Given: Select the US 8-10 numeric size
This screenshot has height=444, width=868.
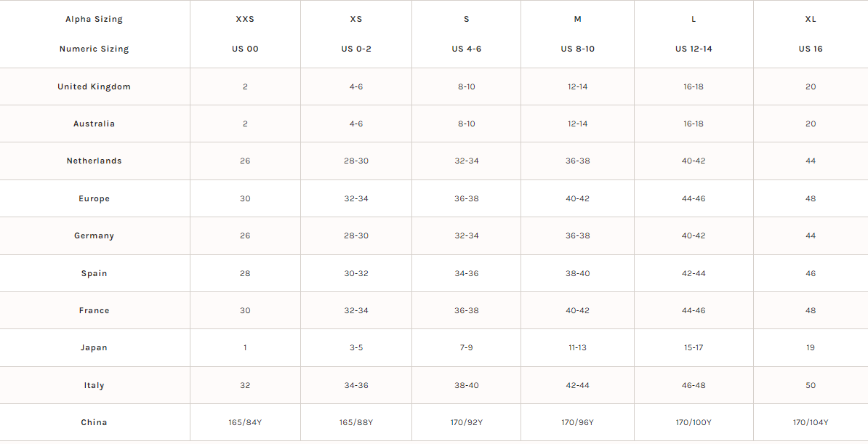Looking at the screenshot, I should (x=578, y=49).
